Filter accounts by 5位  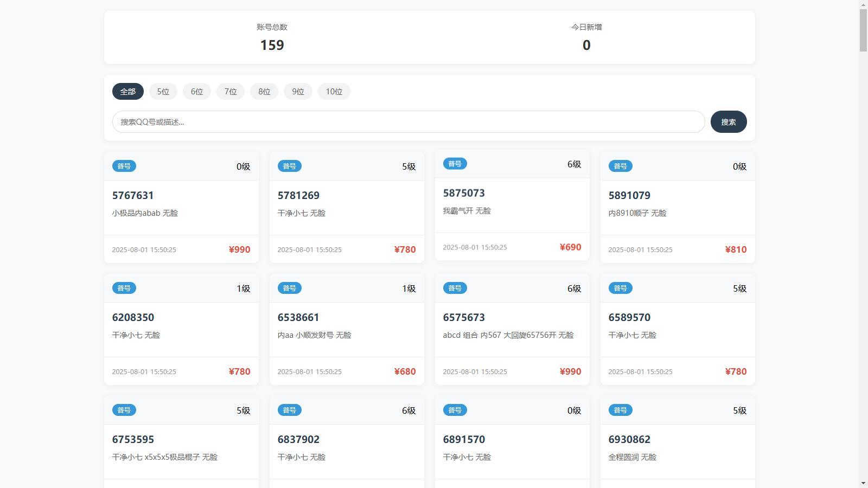(163, 92)
